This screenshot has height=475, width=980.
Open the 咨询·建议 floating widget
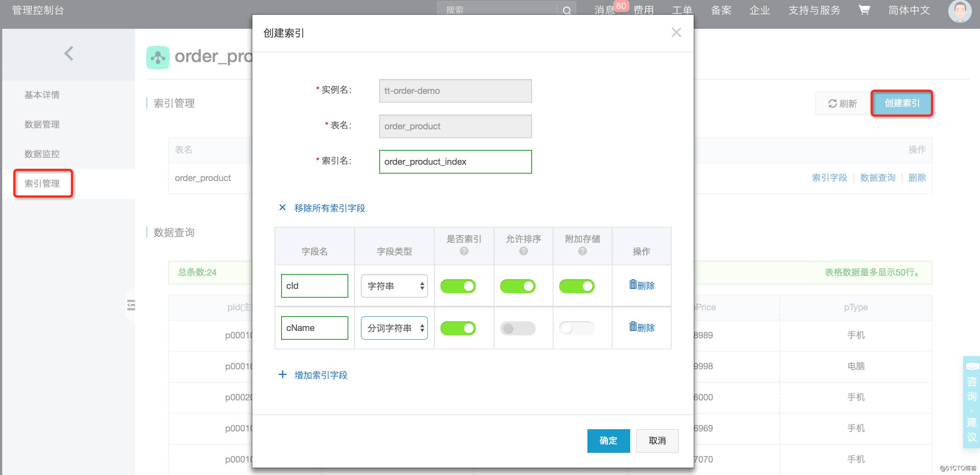(971, 402)
